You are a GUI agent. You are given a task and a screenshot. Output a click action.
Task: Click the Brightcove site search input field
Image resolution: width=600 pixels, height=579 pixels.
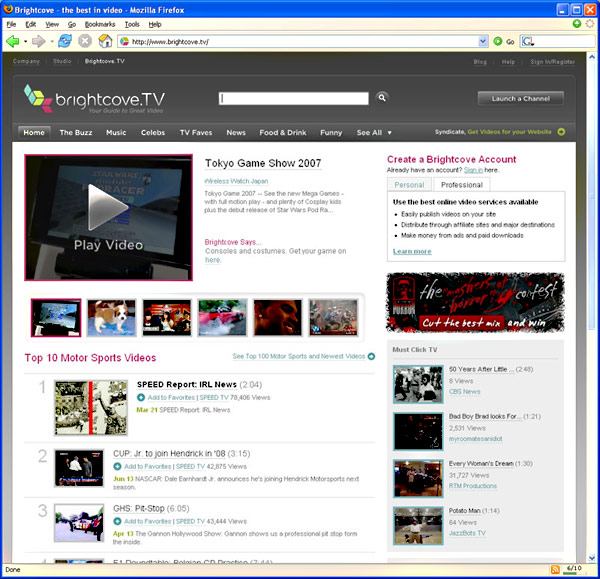[x=295, y=98]
